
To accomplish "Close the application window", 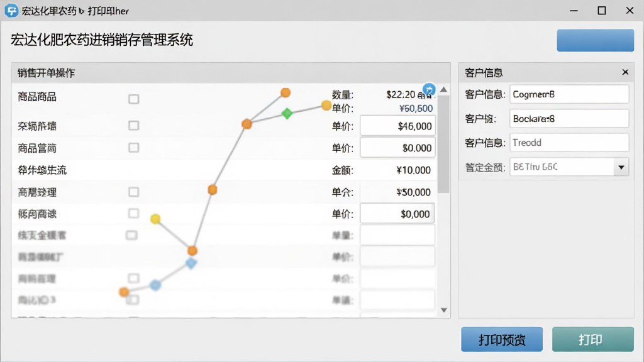I will (x=630, y=11).
